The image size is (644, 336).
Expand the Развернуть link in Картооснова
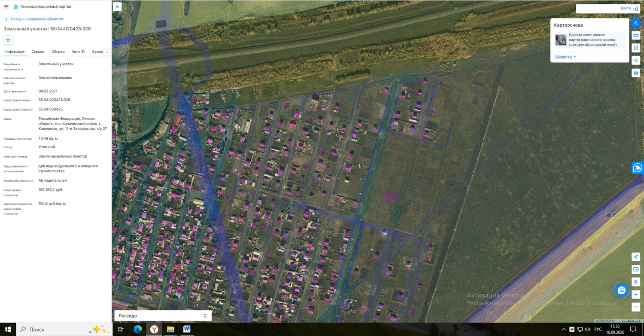(x=565, y=56)
